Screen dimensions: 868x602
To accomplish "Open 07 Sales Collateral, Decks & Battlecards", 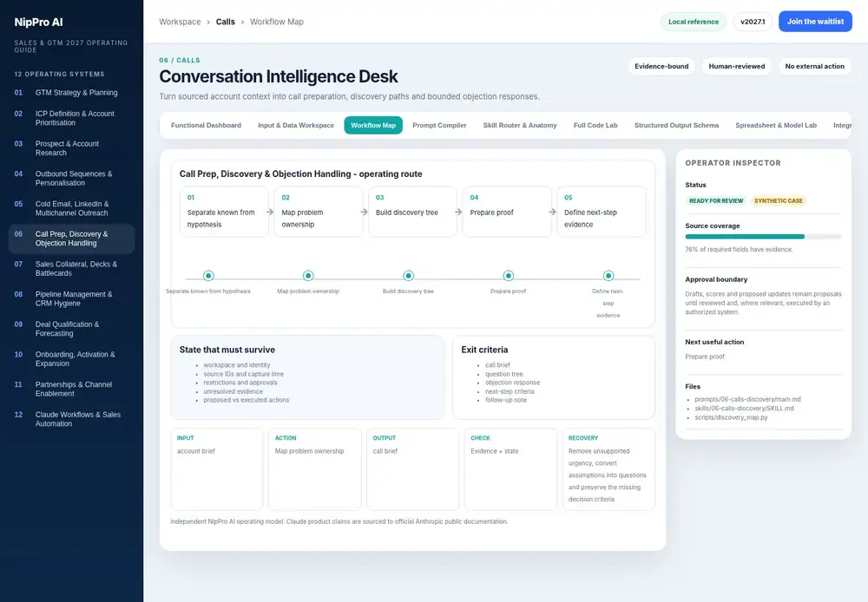I will [x=71, y=268].
